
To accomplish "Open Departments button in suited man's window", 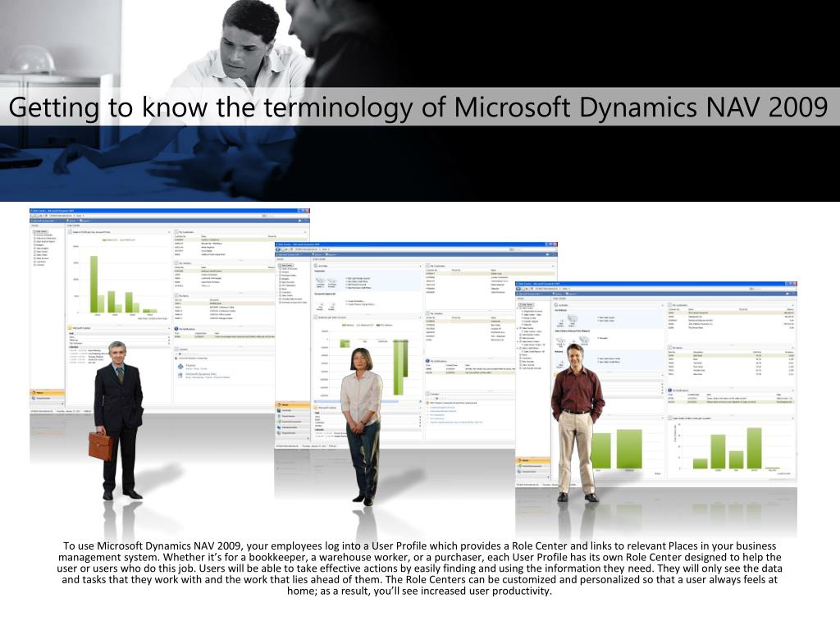I will 47,398.
